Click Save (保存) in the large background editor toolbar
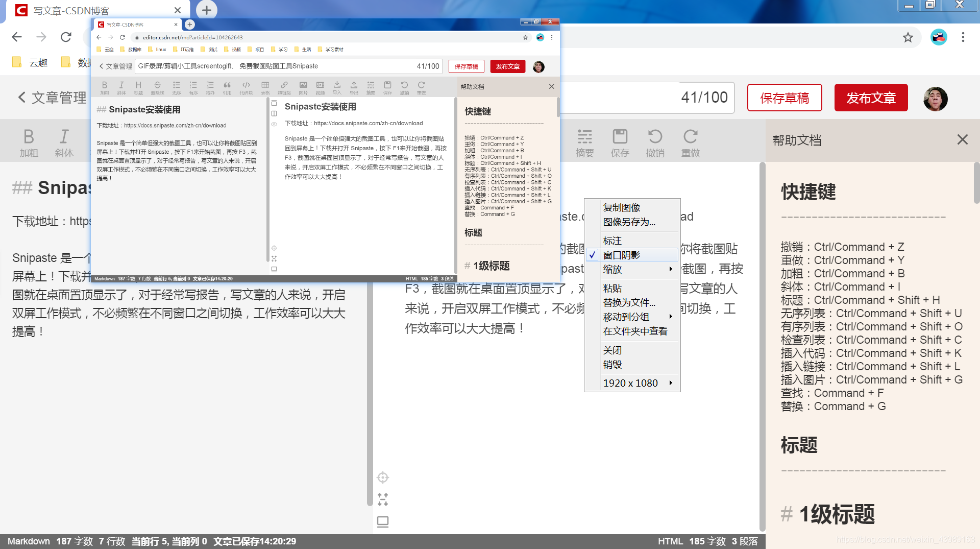 coord(620,142)
